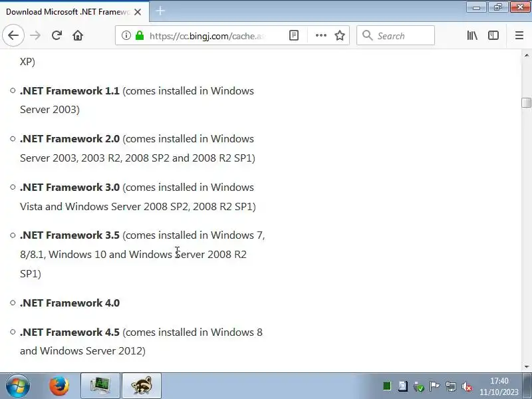Toggle the sidebar view
This screenshot has height=399, width=532.
pos(493,35)
